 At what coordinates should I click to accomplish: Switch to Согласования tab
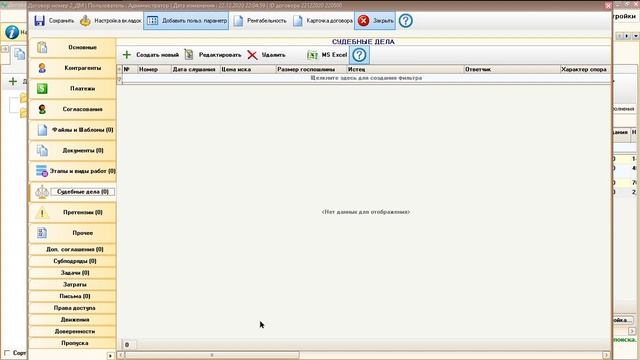click(73, 109)
